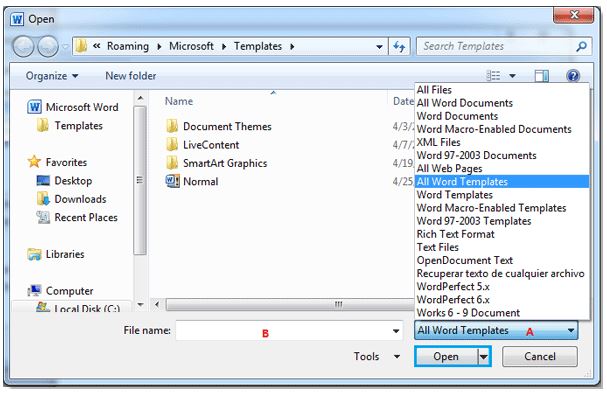
Task: Click the Recent Places icon
Action: click(x=43, y=217)
